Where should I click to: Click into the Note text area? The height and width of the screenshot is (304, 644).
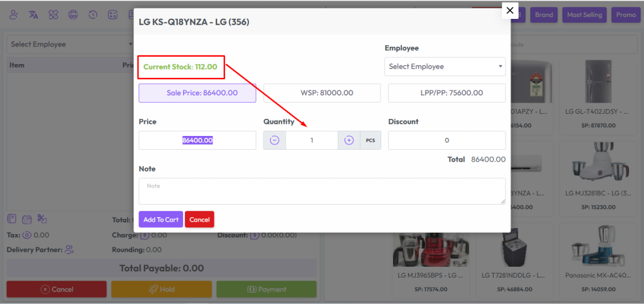click(x=322, y=191)
